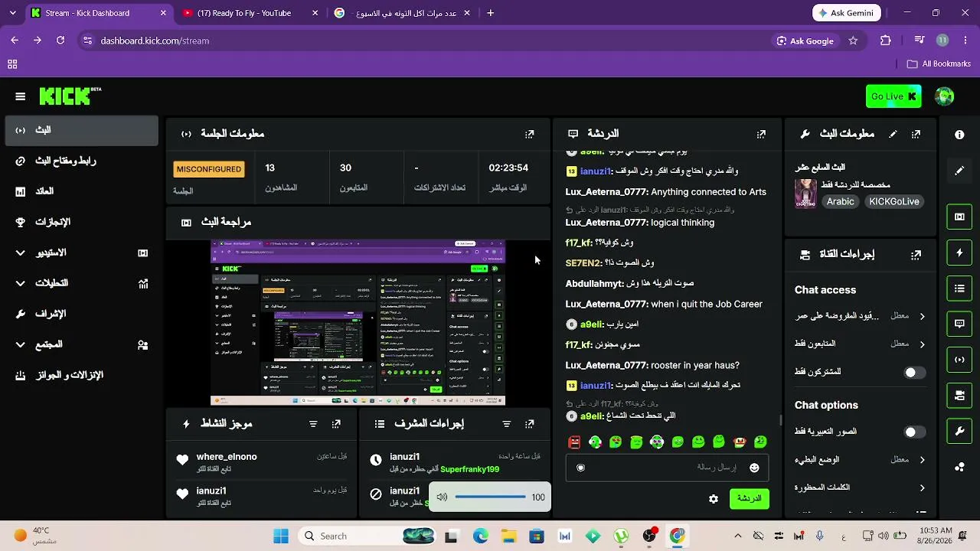980x551 pixels.
Task: Open Drops and Rewards page in sidebar
Action: click(81, 375)
